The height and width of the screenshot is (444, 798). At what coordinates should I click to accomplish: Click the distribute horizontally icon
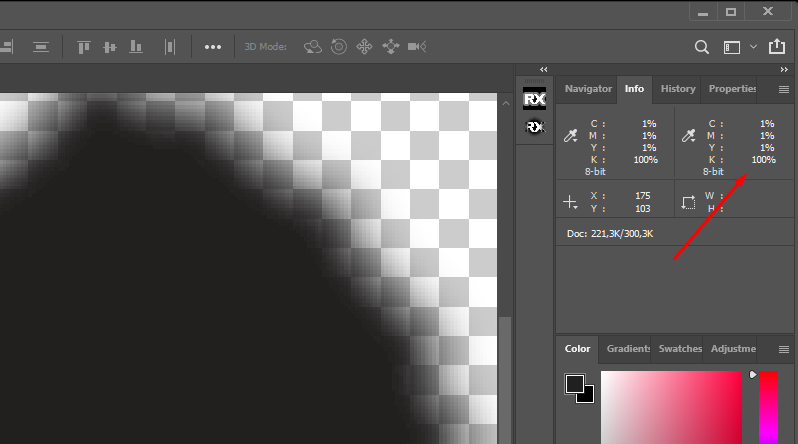coord(169,47)
